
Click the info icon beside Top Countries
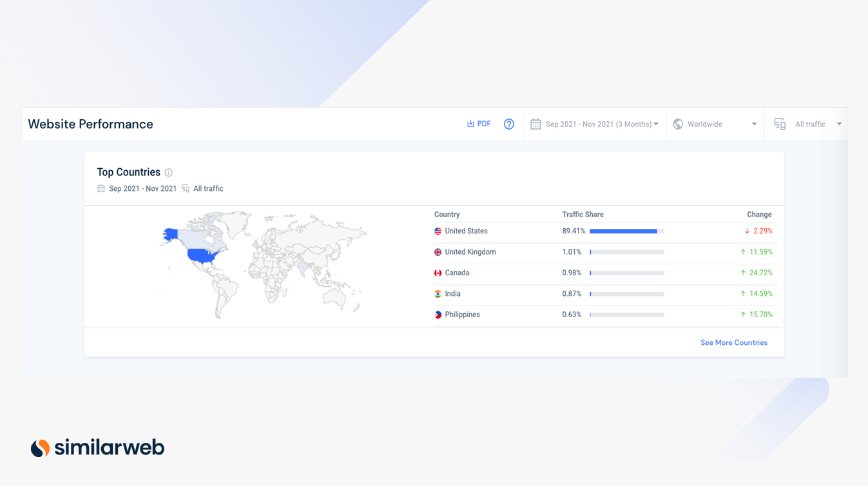click(168, 172)
